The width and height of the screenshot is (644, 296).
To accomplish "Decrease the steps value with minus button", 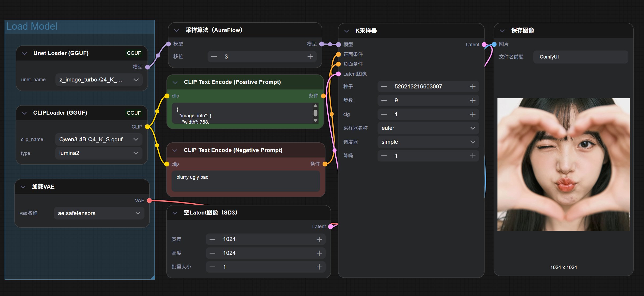I will tap(384, 100).
